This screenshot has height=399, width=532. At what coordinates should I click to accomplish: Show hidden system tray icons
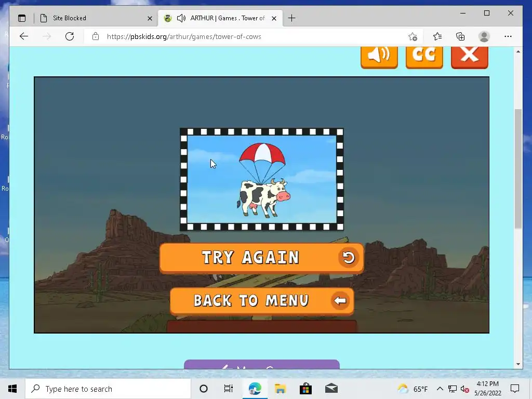[x=440, y=389]
